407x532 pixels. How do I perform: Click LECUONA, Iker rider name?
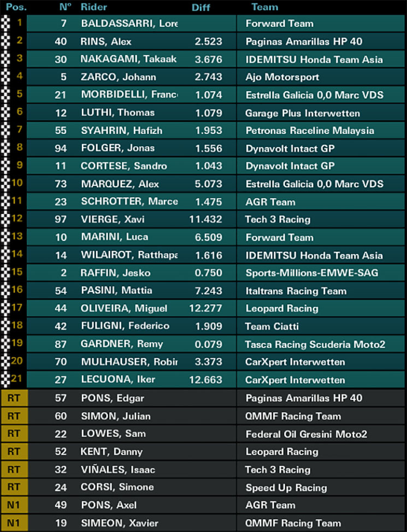pos(118,379)
